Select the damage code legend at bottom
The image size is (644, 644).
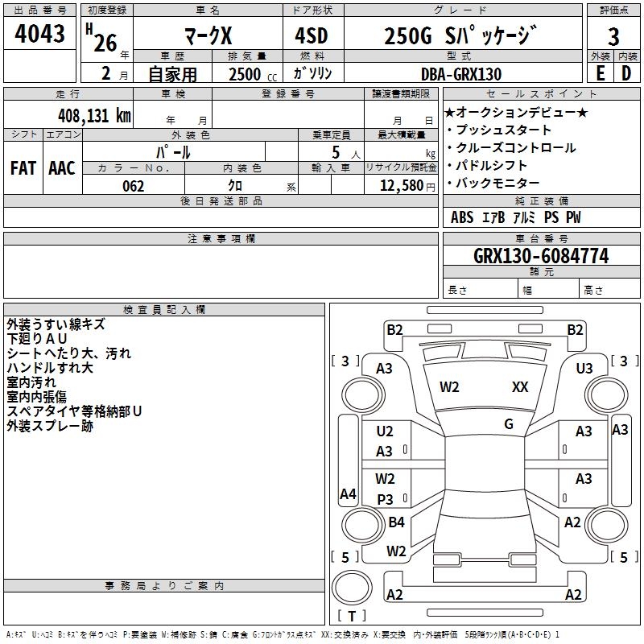point(283,634)
